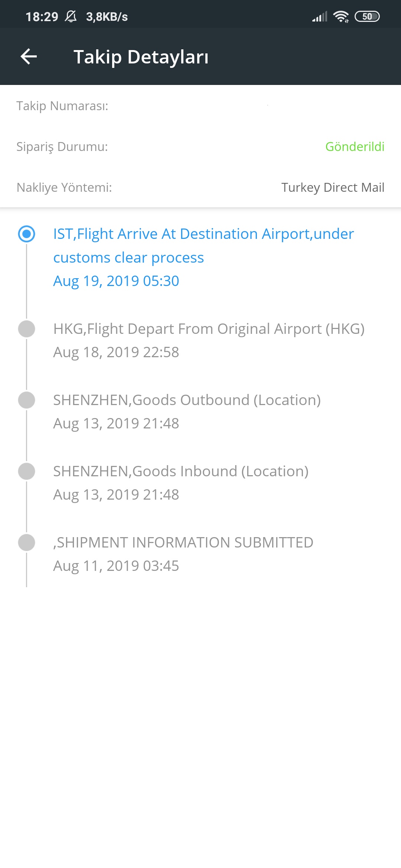Select the active blue timeline marker
Screen dimensions: 401x868
pyautogui.click(x=27, y=234)
